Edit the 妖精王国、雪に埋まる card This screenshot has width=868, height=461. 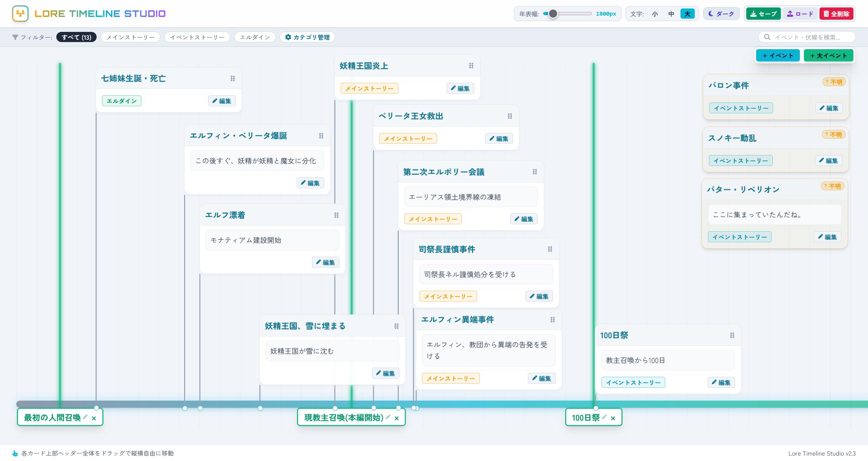[386, 373]
